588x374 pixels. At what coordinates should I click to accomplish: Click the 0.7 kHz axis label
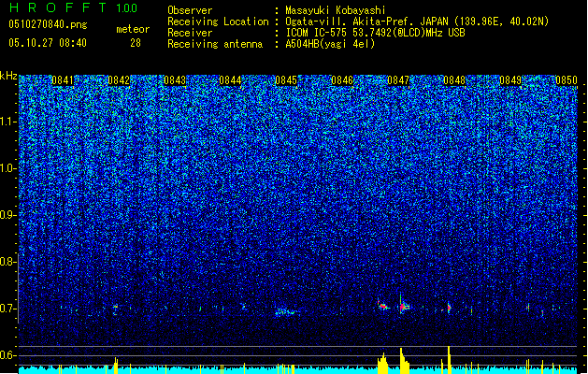(x=8, y=309)
